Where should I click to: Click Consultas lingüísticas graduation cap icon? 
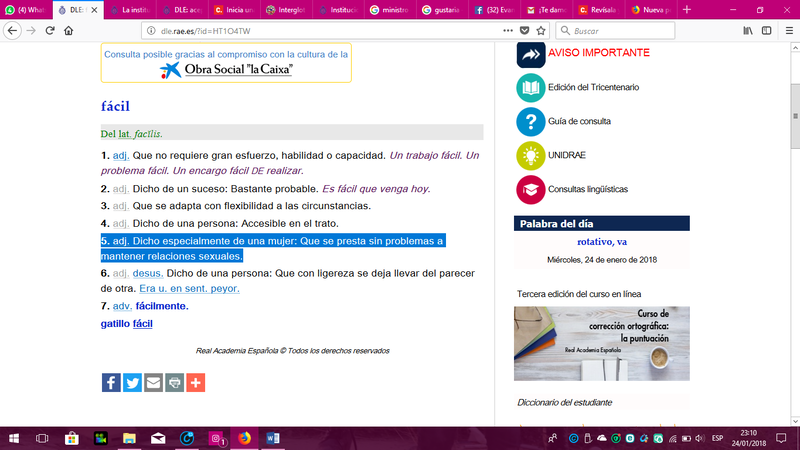click(530, 188)
